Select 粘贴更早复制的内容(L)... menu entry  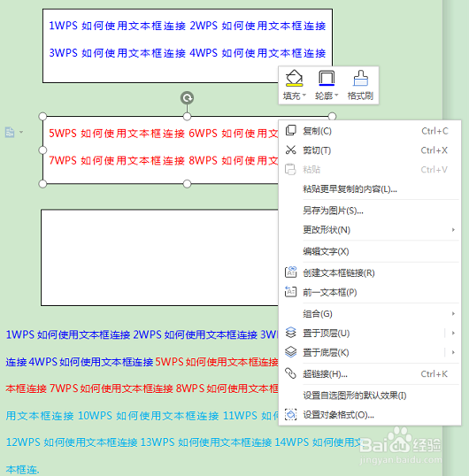pyautogui.click(x=369, y=189)
